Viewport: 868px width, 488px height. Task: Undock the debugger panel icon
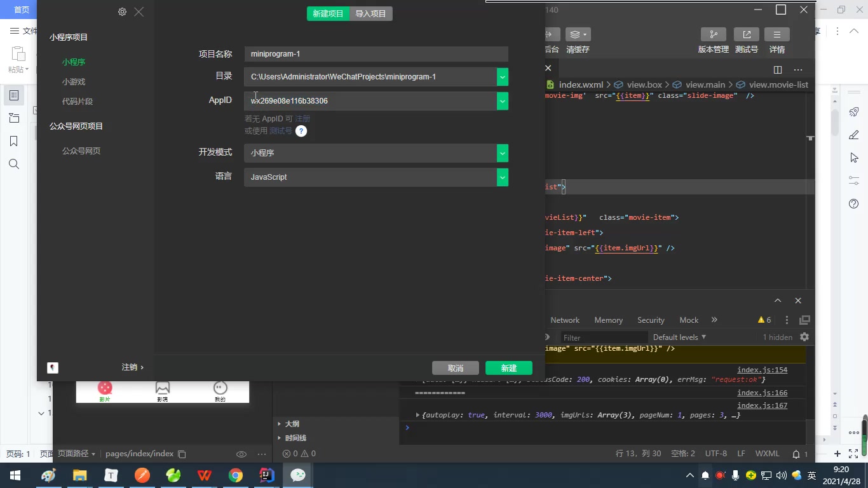[x=804, y=320]
